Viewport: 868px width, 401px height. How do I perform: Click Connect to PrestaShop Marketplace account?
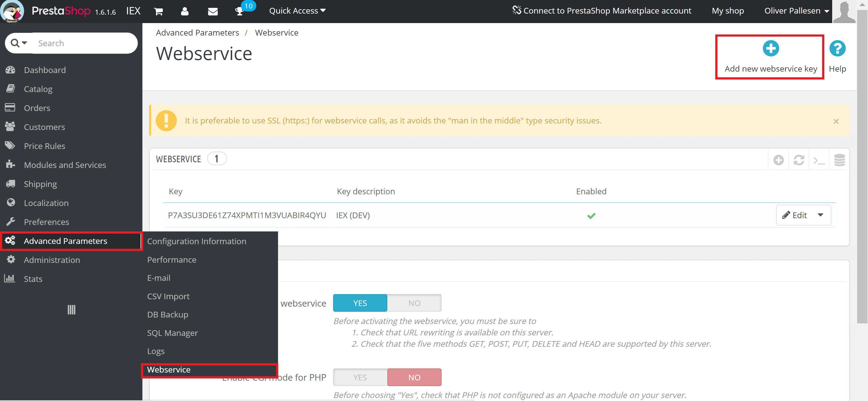click(602, 11)
